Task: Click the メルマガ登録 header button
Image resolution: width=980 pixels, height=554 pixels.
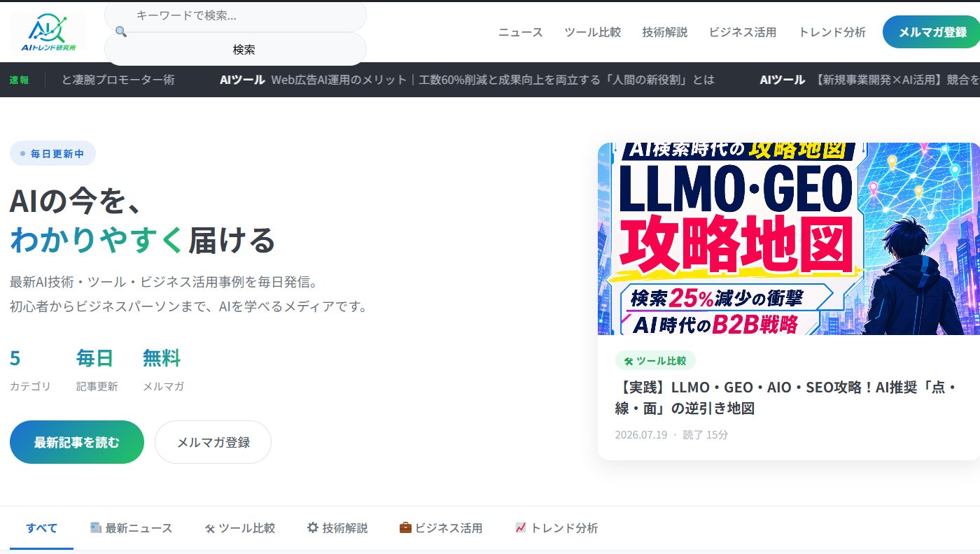Action: [932, 32]
